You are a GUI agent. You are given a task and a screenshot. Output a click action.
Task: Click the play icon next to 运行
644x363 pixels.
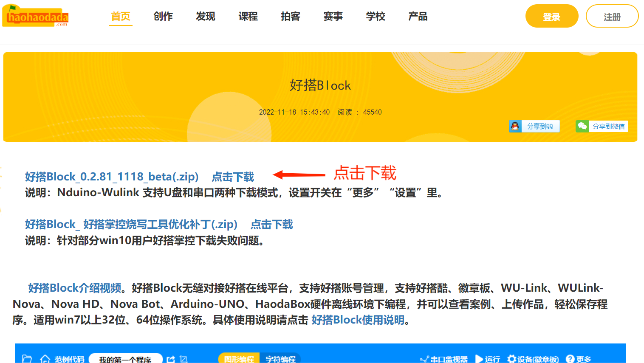[x=479, y=359]
